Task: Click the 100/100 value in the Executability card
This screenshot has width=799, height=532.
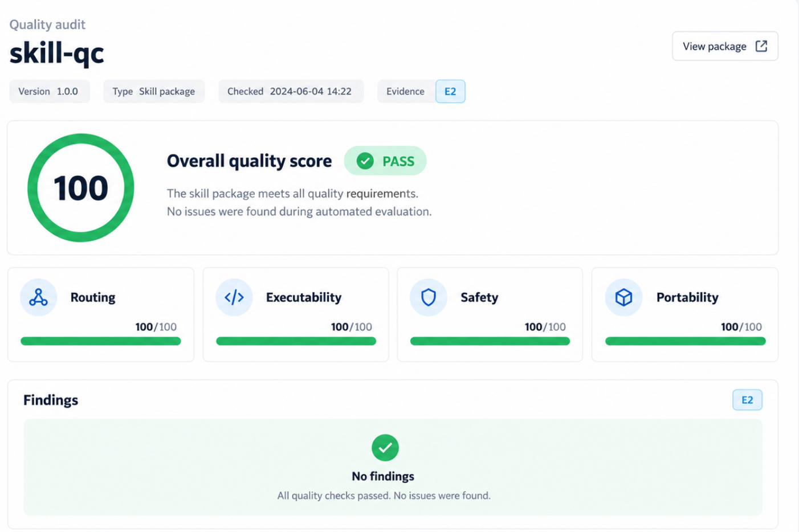Action: [x=352, y=327]
